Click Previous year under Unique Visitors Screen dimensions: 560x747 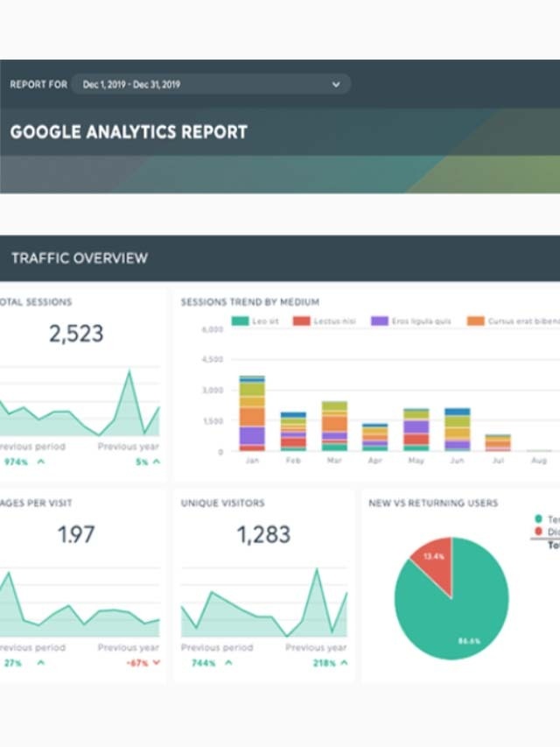point(316,647)
